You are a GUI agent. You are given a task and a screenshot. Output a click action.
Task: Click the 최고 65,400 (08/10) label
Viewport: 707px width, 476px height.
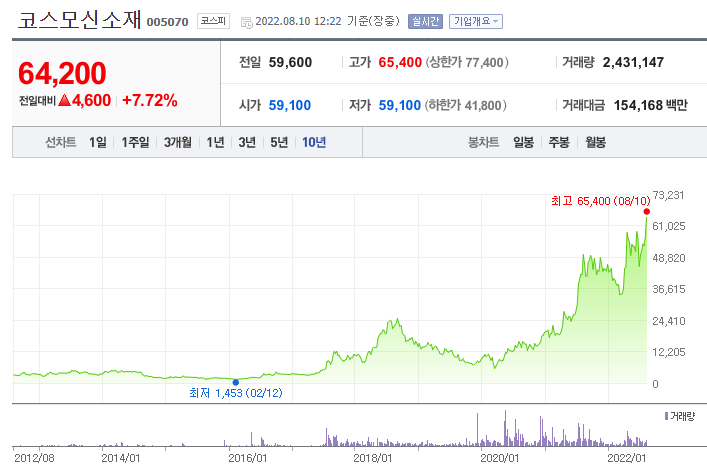601,201
